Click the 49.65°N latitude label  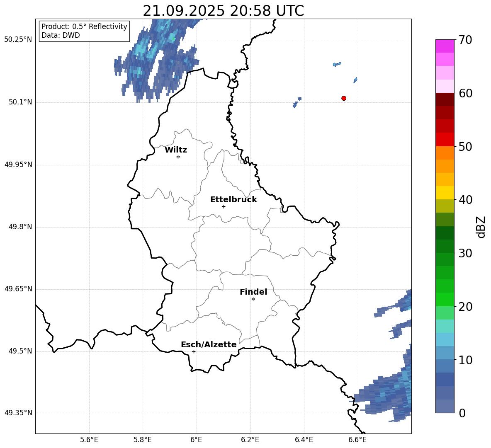pos(18,289)
